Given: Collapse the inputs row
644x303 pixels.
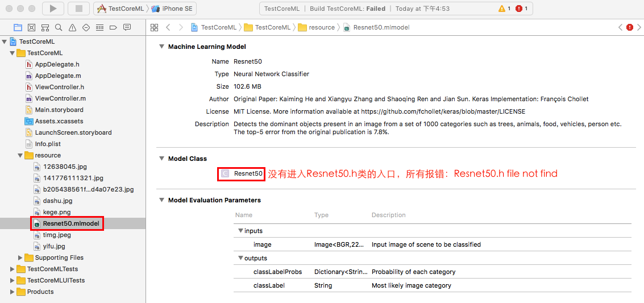Looking at the screenshot, I should pyautogui.click(x=240, y=231).
